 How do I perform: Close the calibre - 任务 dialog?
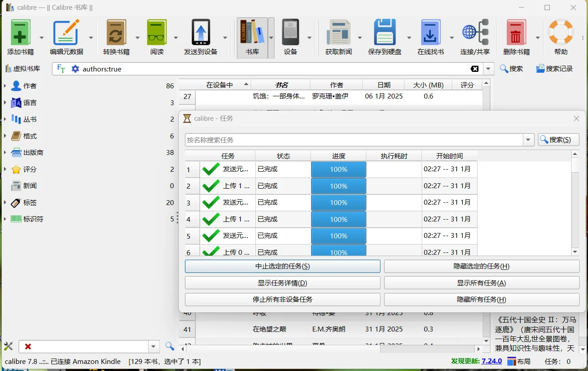tap(576, 118)
